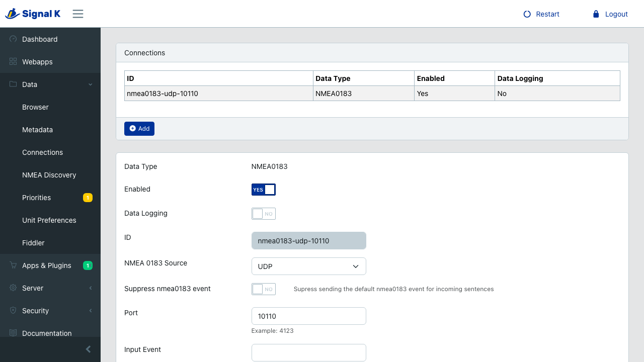The image size is (644, 362).
Task: Click the ID column header
Action: [x=219, y=78]
